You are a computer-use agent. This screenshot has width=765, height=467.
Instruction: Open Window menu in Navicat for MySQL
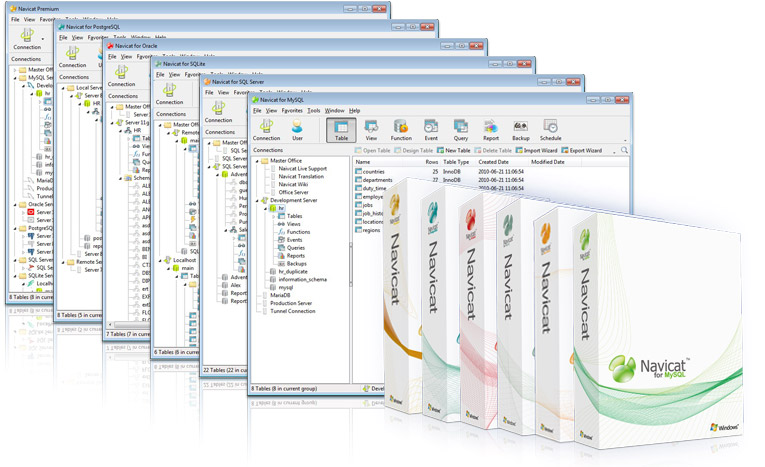[x=335, y=111]
